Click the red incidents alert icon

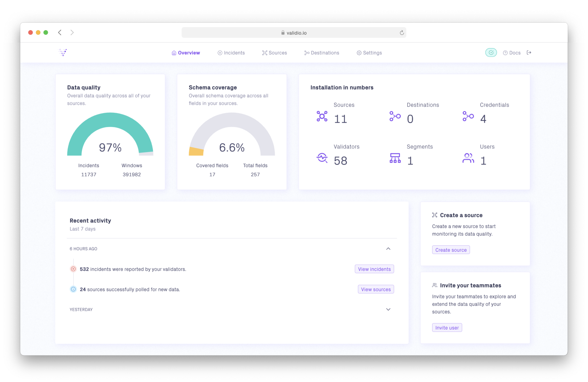[73, 269]
